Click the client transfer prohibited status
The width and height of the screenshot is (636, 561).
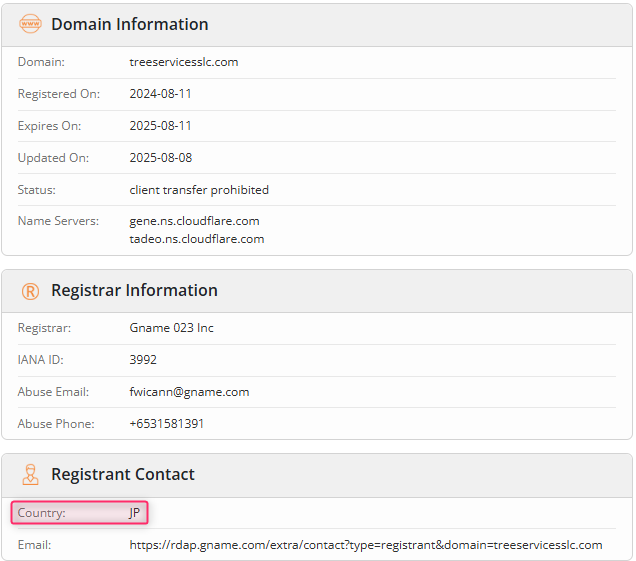(x=199, y=190)
